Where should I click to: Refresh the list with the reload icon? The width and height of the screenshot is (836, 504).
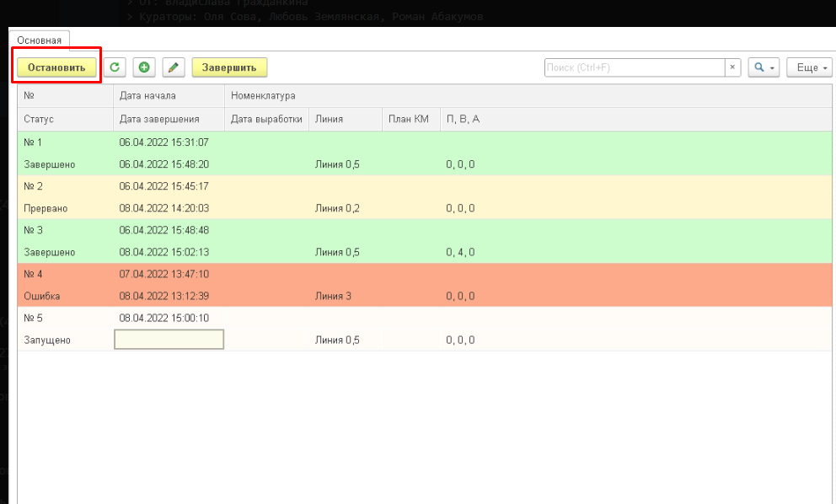115,67
